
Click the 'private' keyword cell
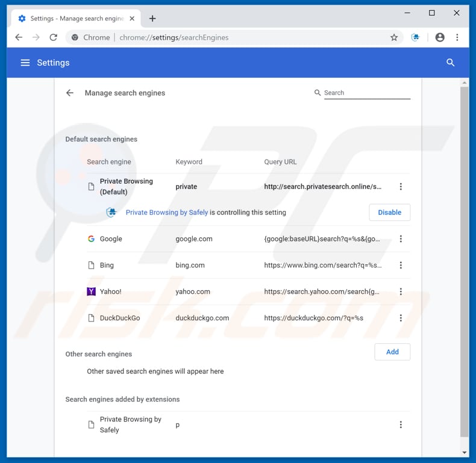[186, 187]
